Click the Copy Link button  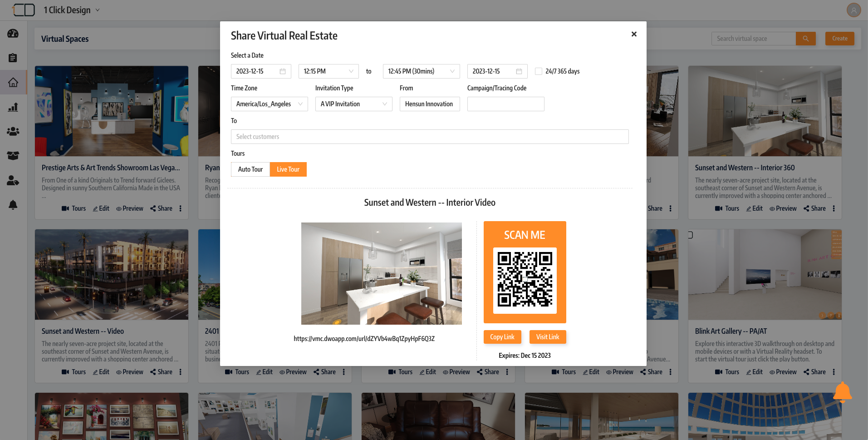click(x=502, y=337)
